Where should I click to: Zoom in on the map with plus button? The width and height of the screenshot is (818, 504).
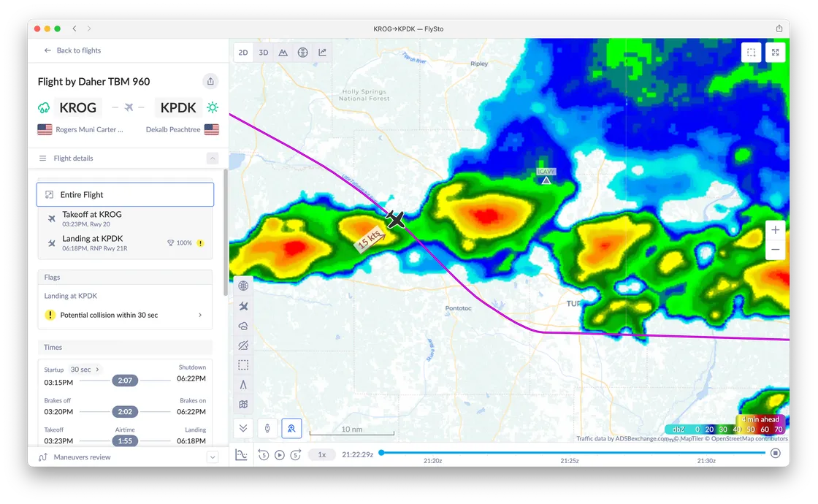tap(775, 230)
